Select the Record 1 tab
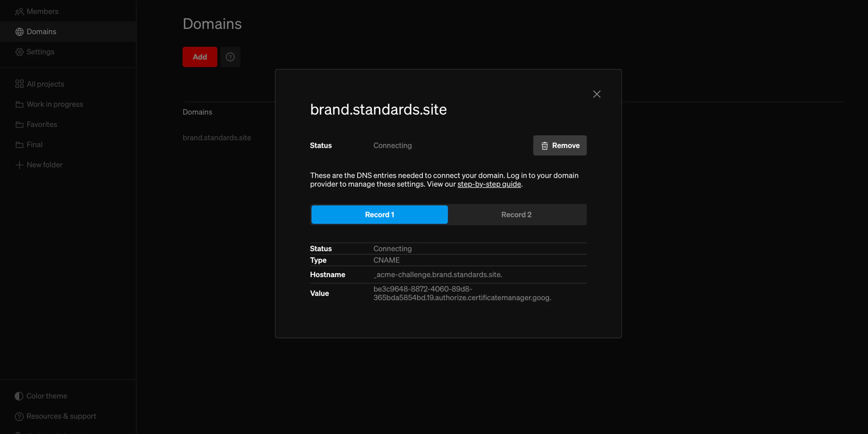Screen dimensions: 868x434 click(379, 214)
